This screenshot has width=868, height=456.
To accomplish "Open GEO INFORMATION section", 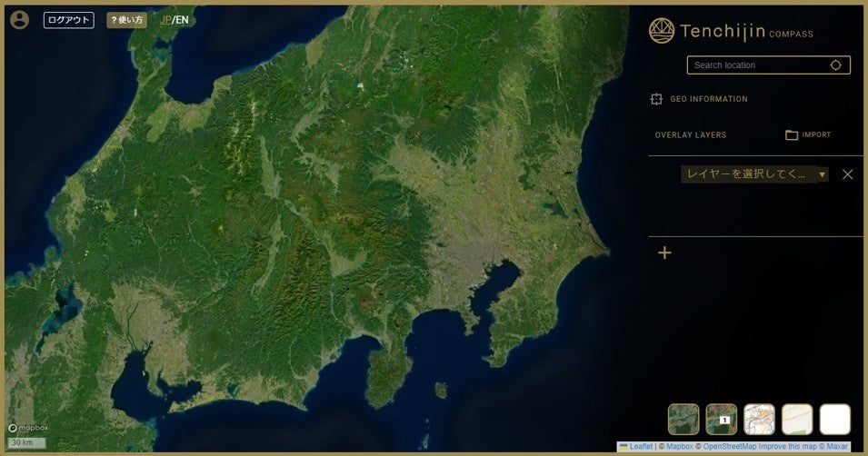I will 709,99.
